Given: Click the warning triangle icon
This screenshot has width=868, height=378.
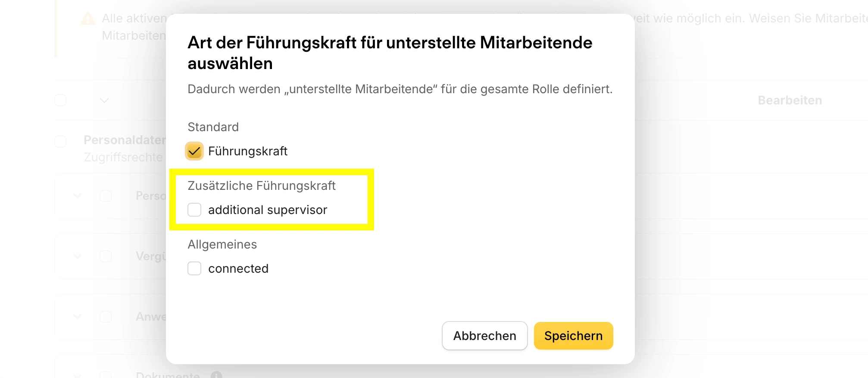Looking at the screenshot, I should (x=88, y=19).
